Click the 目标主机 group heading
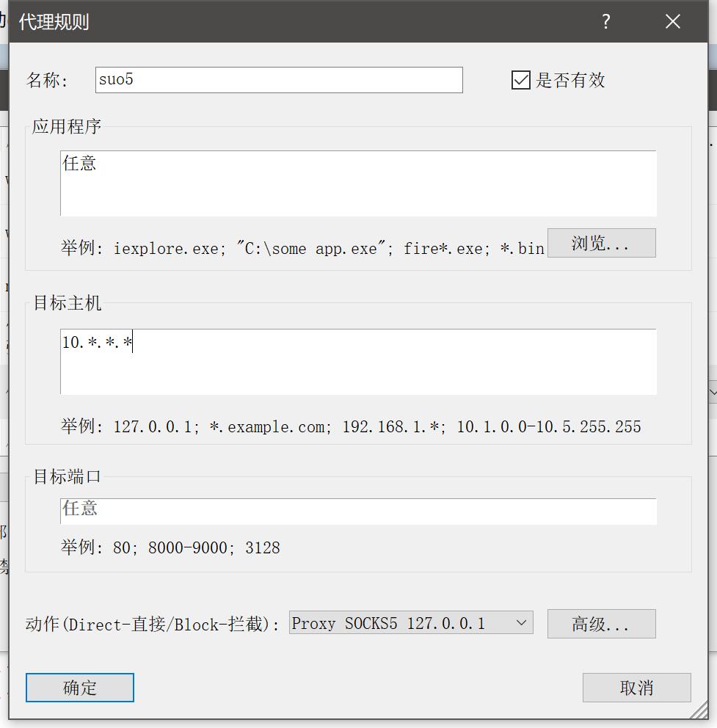This screenshot has height=728, width=717. pos(68,302)
